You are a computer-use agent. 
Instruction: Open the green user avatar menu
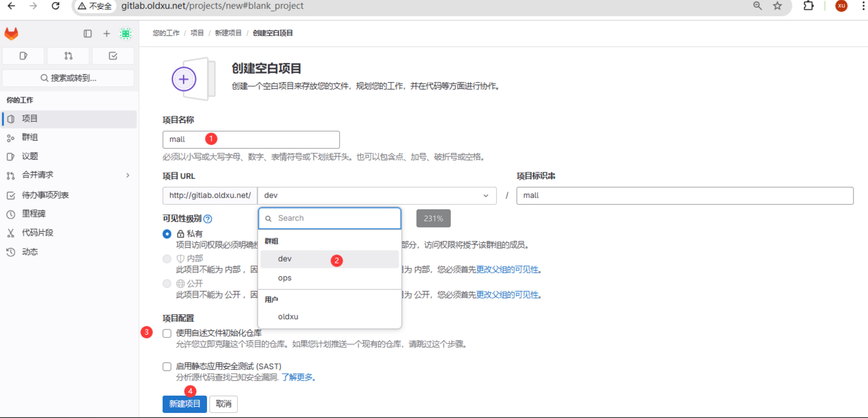[x=126, y=33]
